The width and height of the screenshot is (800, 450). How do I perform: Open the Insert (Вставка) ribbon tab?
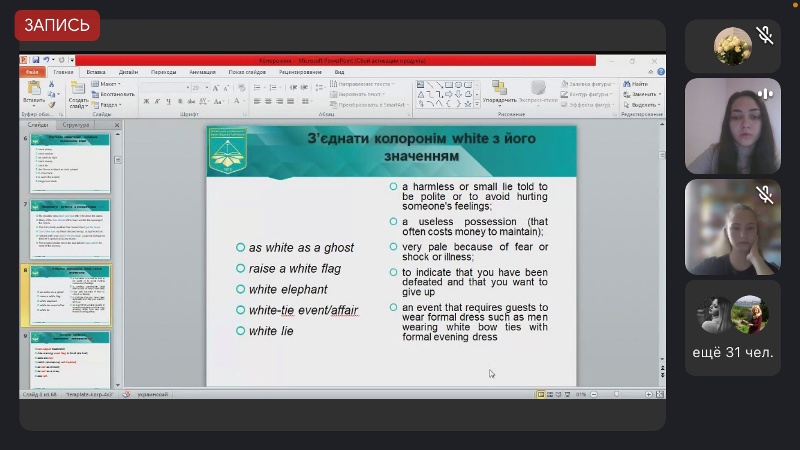(96, 72)
